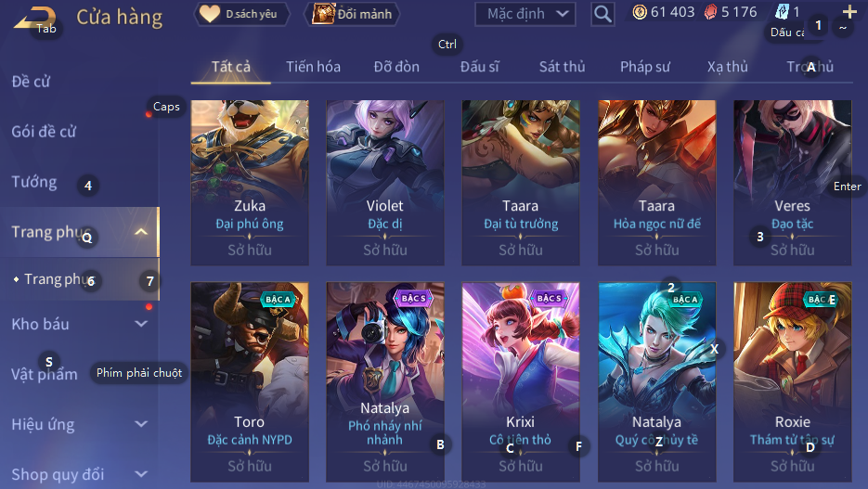Viewport: 868px width, 489px height.
Task: Click the gold coin balance icon
Action: [640, 12]
